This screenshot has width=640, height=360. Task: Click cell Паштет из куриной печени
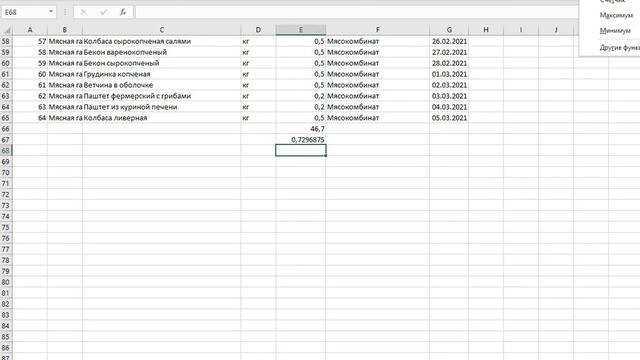162,107
